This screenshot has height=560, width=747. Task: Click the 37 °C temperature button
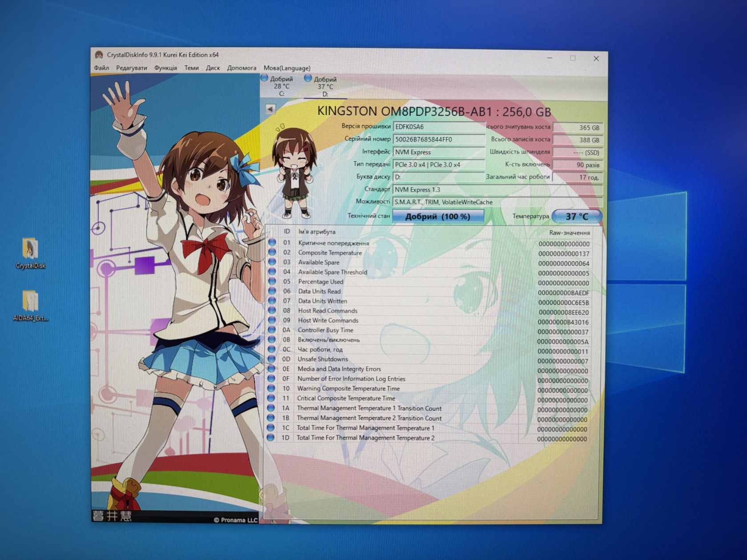pyautogui.click(x=577, y=216)
